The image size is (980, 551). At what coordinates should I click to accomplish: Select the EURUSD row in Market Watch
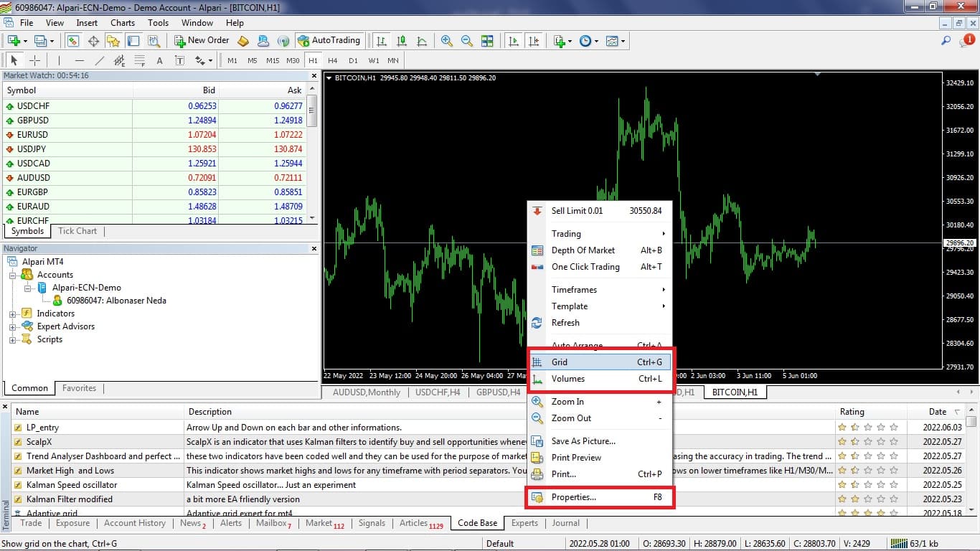pos(155,135)
